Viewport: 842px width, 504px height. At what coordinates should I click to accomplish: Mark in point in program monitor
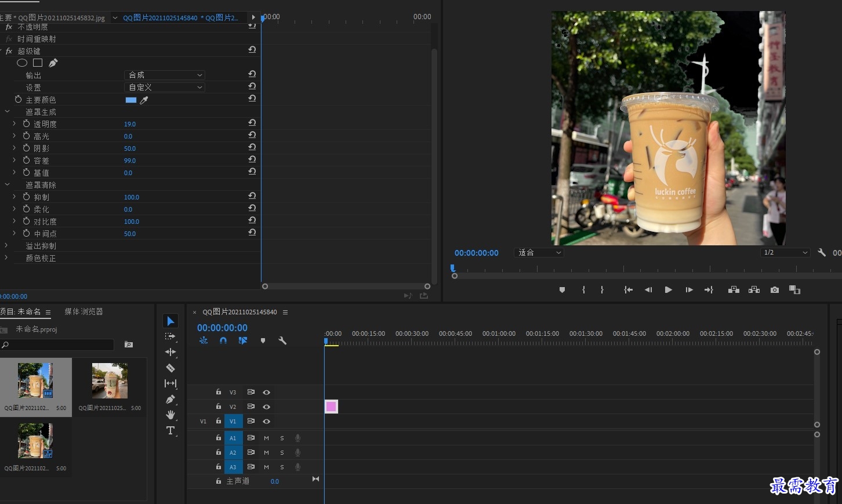[x=583, y=289]
